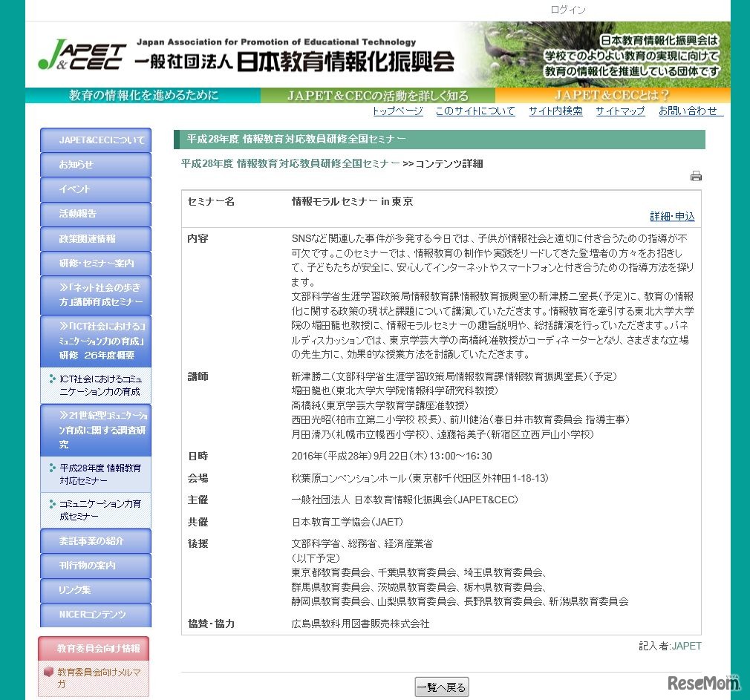Open お知らせ in the sidebar menu
Viewport: 750px width, 700px height.
[x=95, y=165]
